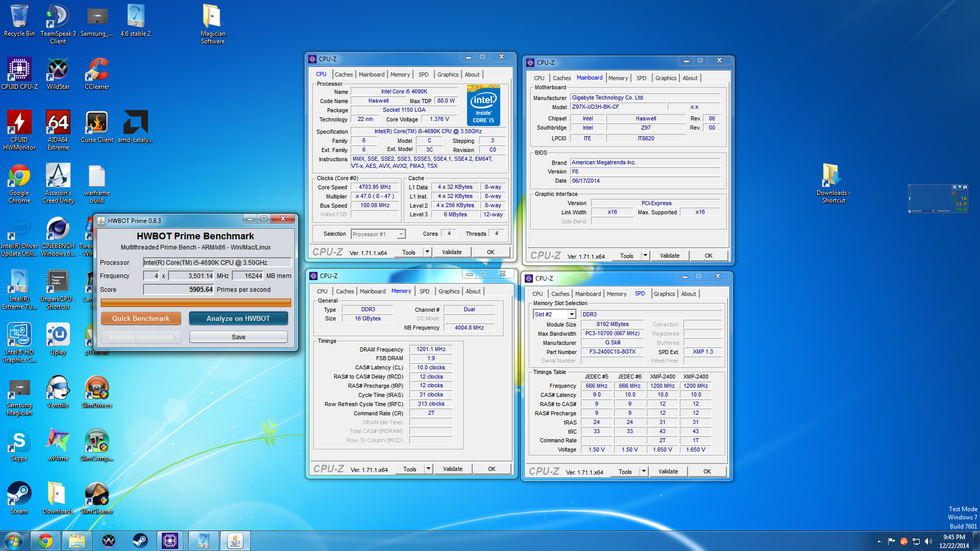The height and width of the screenshot is (551, 980).
Task: Open the Steam desktop icon
Action: click(x=19, y=498)
